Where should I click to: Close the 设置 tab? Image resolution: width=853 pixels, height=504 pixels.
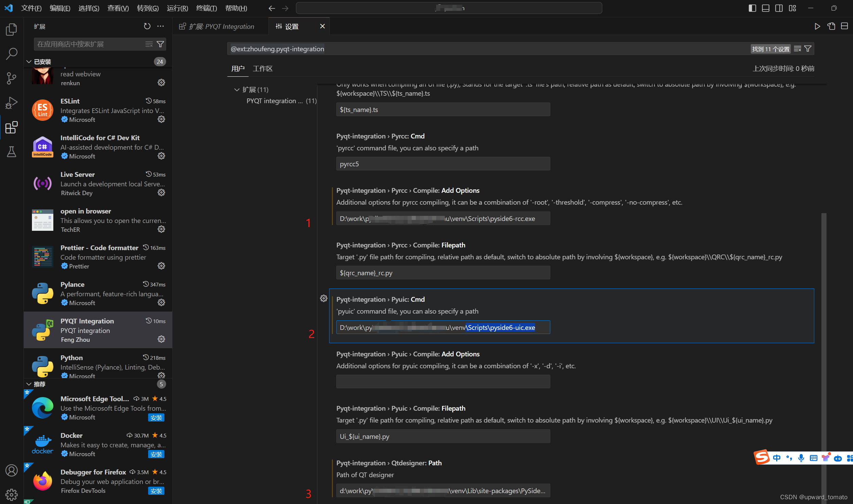322,26
